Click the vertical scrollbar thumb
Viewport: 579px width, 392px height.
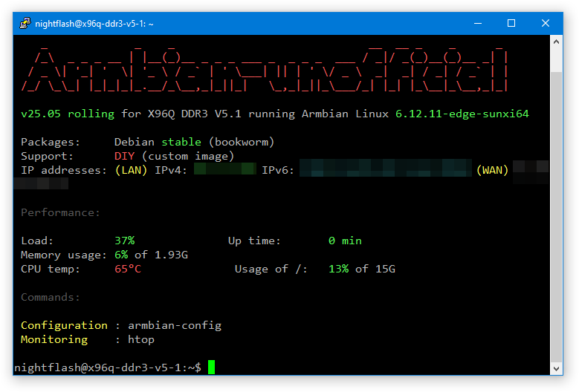(557, 217)
